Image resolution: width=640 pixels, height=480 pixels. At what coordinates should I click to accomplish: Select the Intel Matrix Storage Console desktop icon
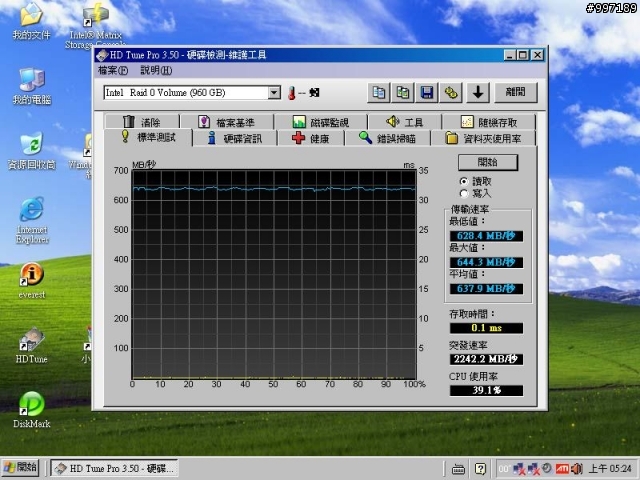96,24
